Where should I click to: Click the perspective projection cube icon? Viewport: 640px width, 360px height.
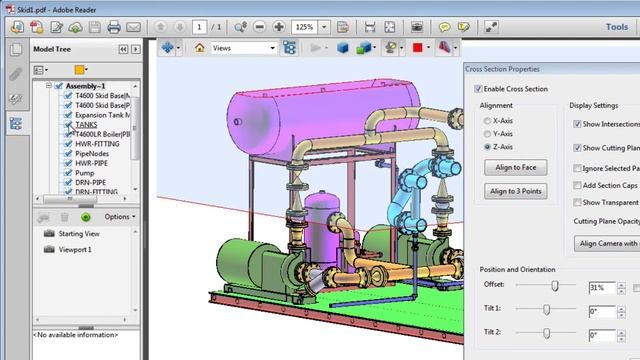pyautogui.click(x=343, y=48)
